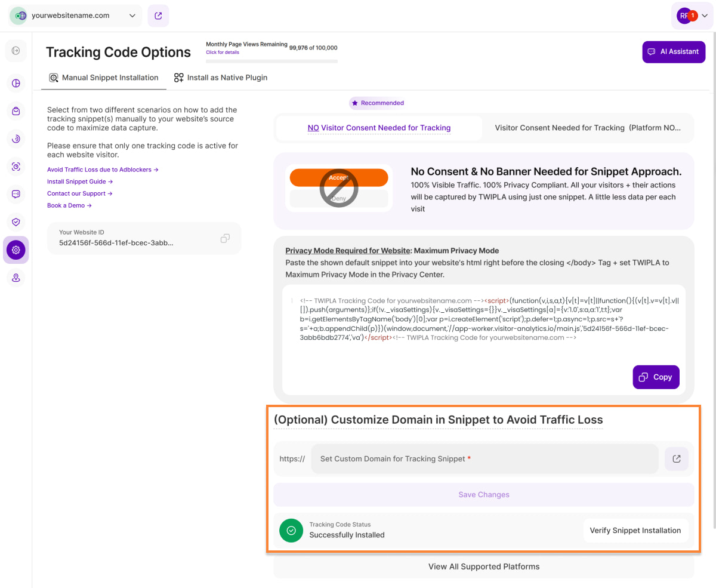Image resolution: width=716 pixels, height=588 pixels.
Task: Select NO Visitor Consent Needed for Tracking
Action: (x=379, y=128)
